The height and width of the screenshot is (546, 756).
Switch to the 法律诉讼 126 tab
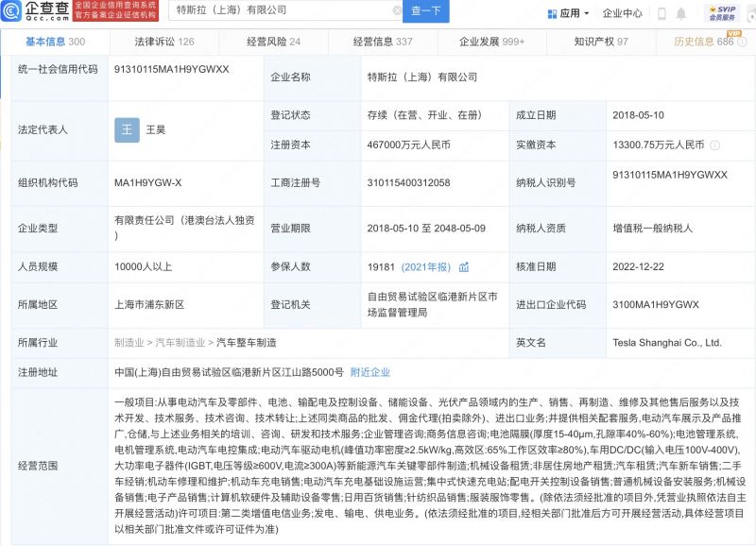tap(163, 42)
